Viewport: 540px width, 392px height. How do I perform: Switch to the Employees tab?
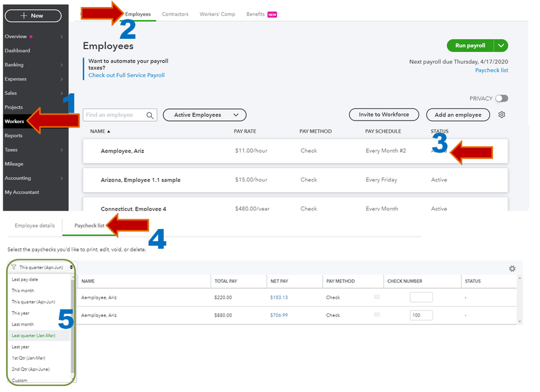[x=138, y=15]
